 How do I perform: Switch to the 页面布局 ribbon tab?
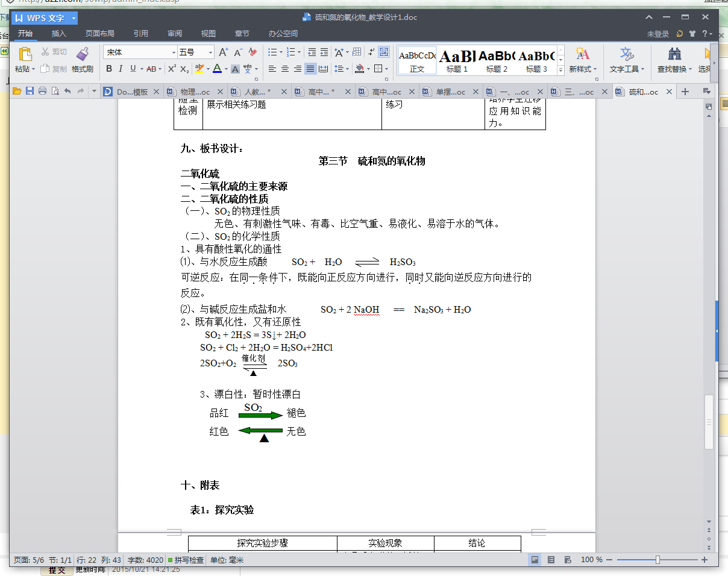(99, 34)
